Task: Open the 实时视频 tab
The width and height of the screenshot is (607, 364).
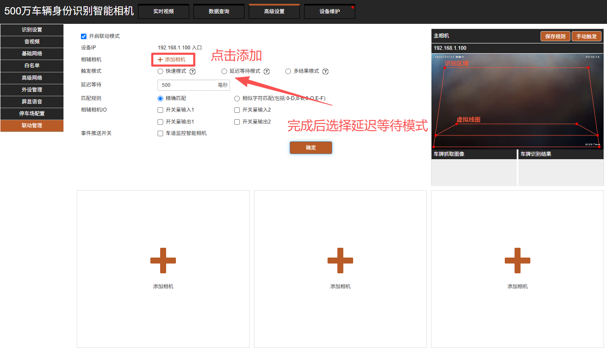Action: [164, 11]
